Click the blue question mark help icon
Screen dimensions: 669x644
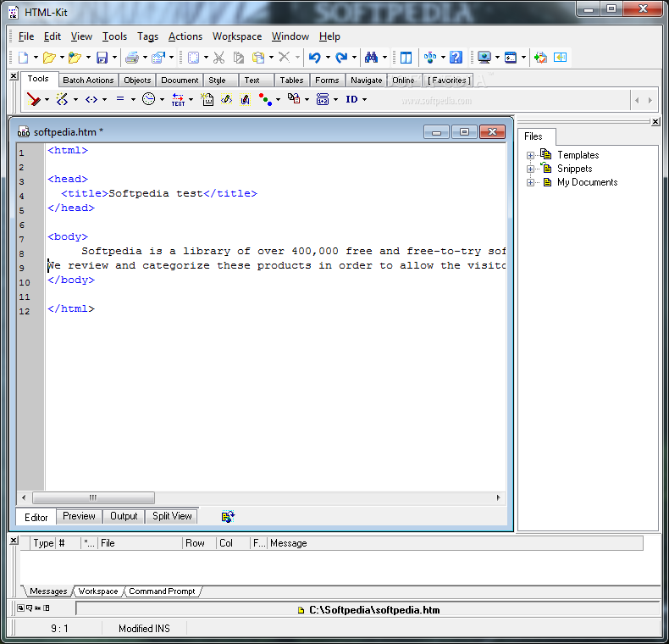coord(456,58)
